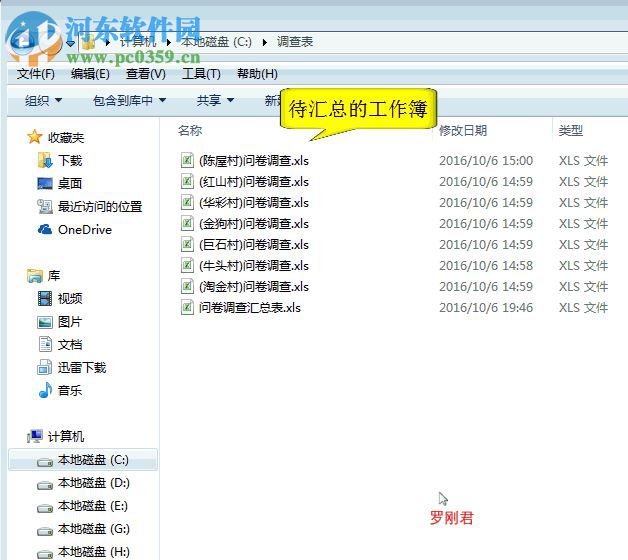Click 调查表 in the address bar
This screenshot has width=628, height=560.
295,42
